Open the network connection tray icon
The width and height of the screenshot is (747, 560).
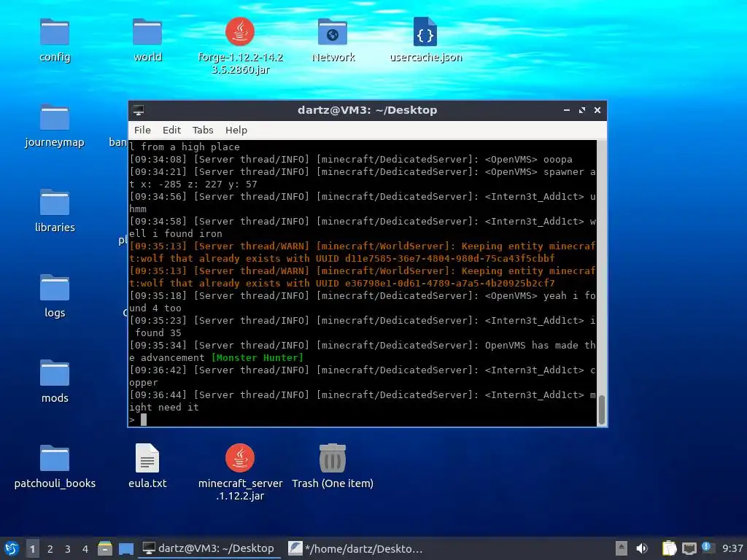coord(689,548)
